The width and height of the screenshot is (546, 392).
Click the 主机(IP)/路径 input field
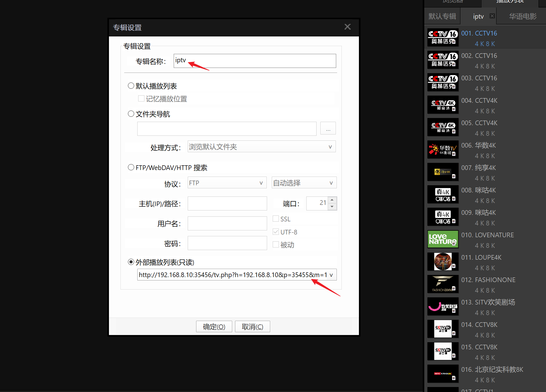(x=227, y=203)
